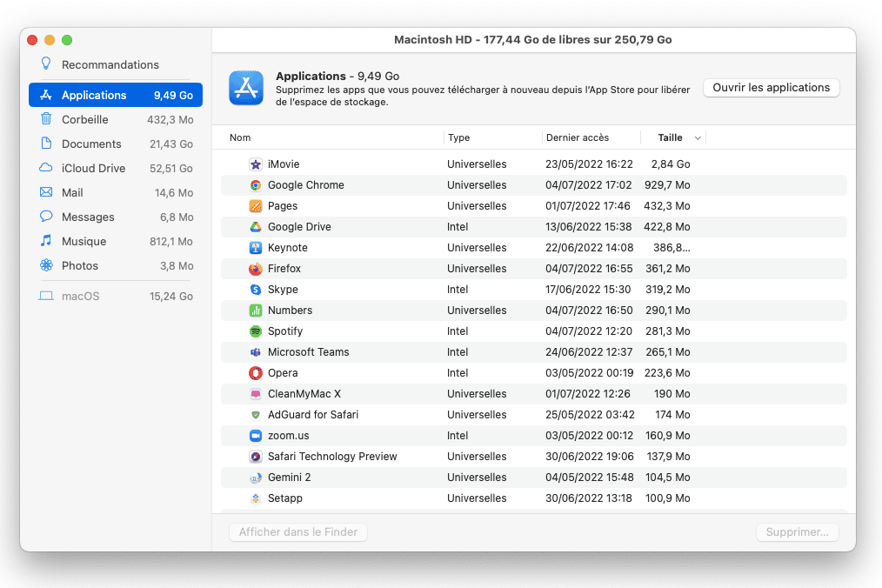The height and width of the screenshot is (588, 882).
Task: Close the storage management window
Action: point(33,40)
